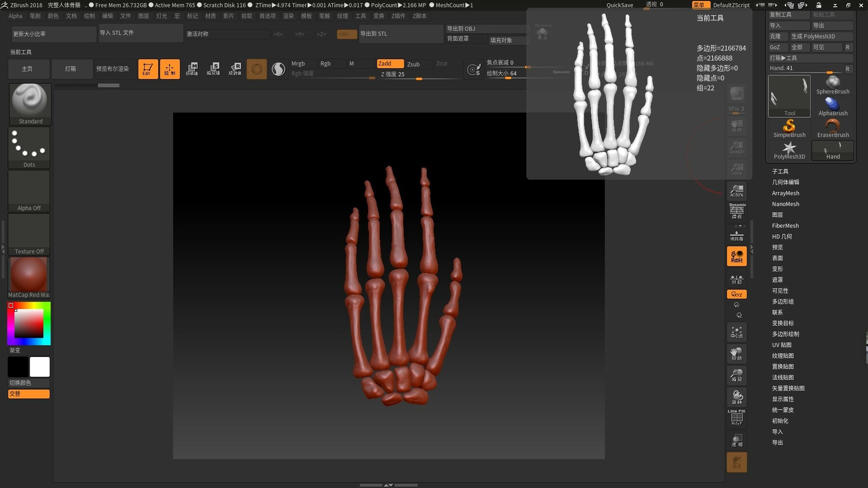This screenshot has height=488, width=868.
Task: Open the Alpha menu
Action: 15,16
